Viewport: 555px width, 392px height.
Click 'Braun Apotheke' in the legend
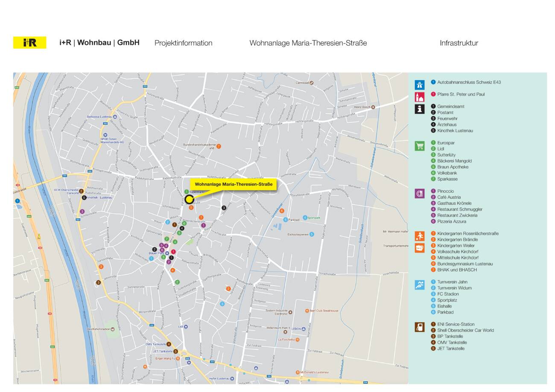453,167
